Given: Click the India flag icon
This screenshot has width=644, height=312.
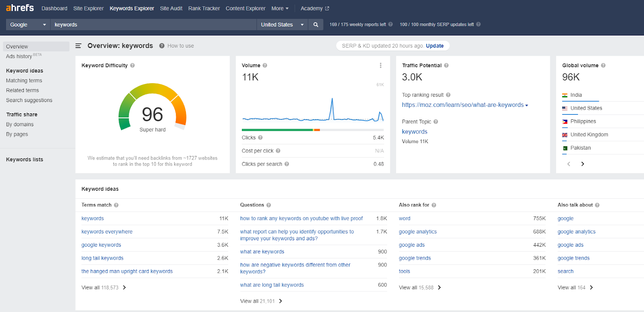Looking at the screenshot, I should [565, 95].
